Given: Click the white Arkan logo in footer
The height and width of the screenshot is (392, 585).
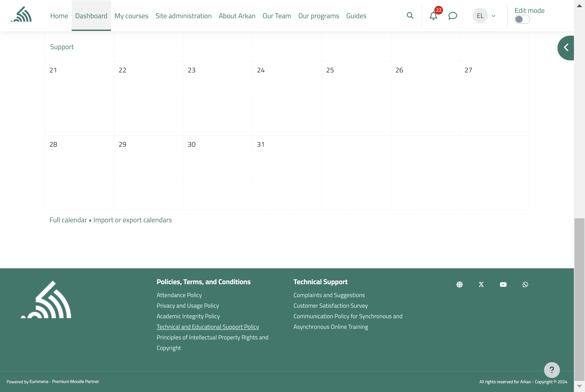Looking at the screenshot, I should tap(46, 300).
